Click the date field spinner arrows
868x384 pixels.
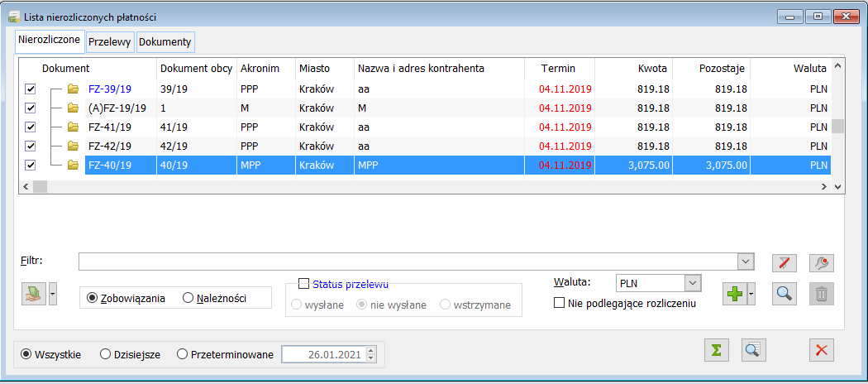click(x=371, y=354)
